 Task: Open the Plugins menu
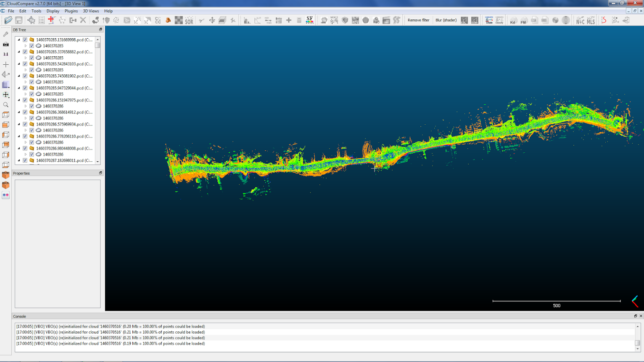[71, 11]
